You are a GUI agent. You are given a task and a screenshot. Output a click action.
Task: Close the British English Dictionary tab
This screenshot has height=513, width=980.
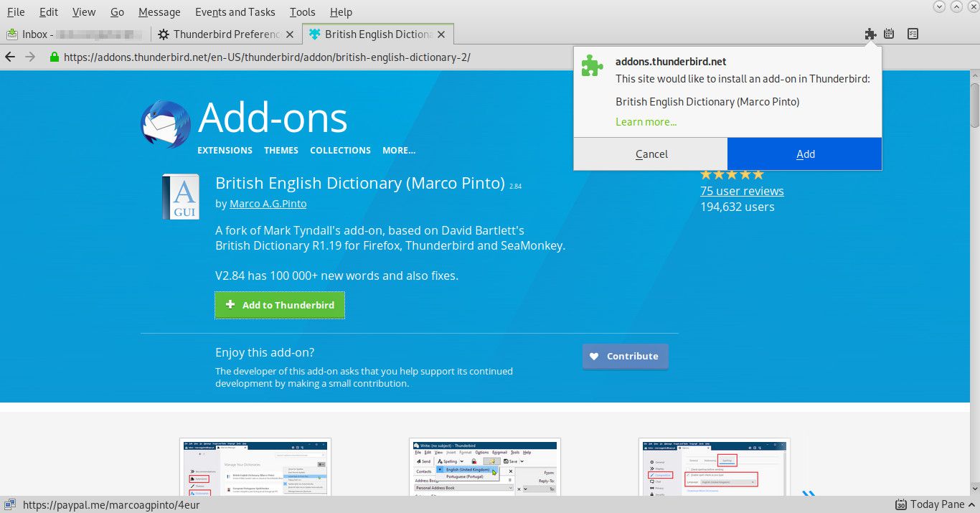coord(441,34)
